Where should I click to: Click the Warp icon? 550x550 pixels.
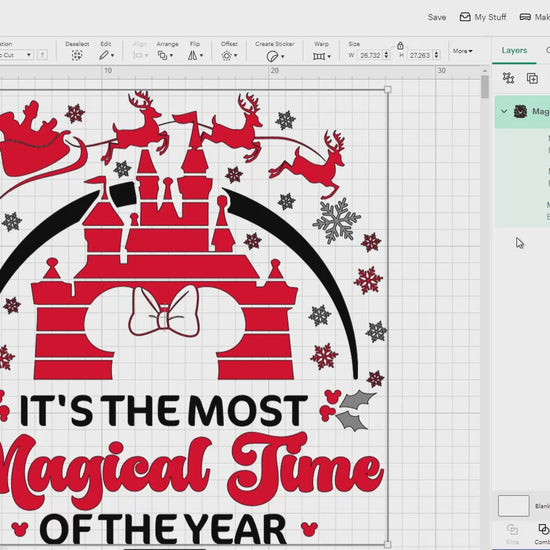(319, 56)
